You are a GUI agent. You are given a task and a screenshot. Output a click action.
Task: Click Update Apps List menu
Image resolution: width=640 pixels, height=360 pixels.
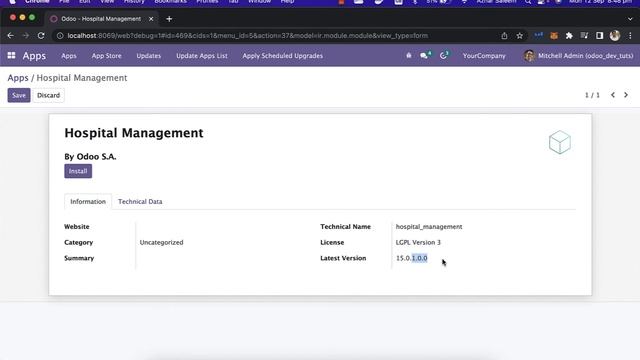[x=202, y=56]
